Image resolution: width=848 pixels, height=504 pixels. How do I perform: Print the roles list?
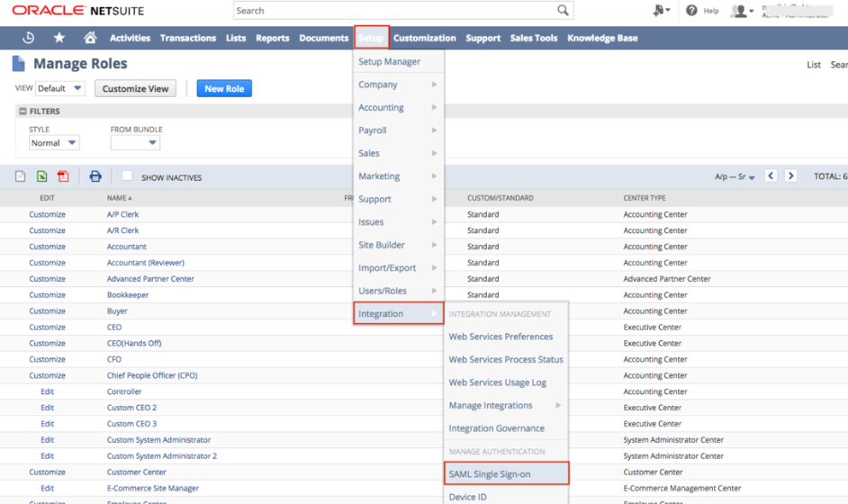pos(95,176)
